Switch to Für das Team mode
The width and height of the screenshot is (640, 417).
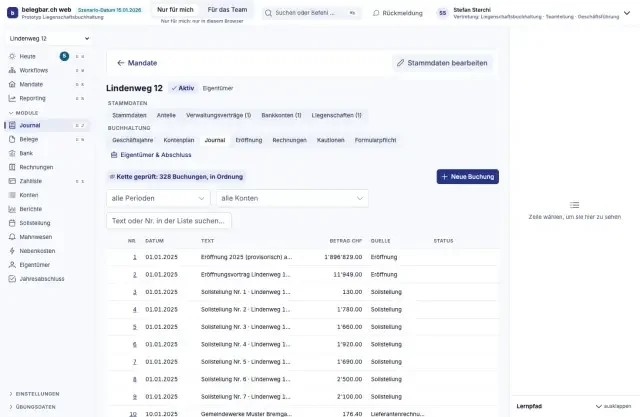[227, 9]
